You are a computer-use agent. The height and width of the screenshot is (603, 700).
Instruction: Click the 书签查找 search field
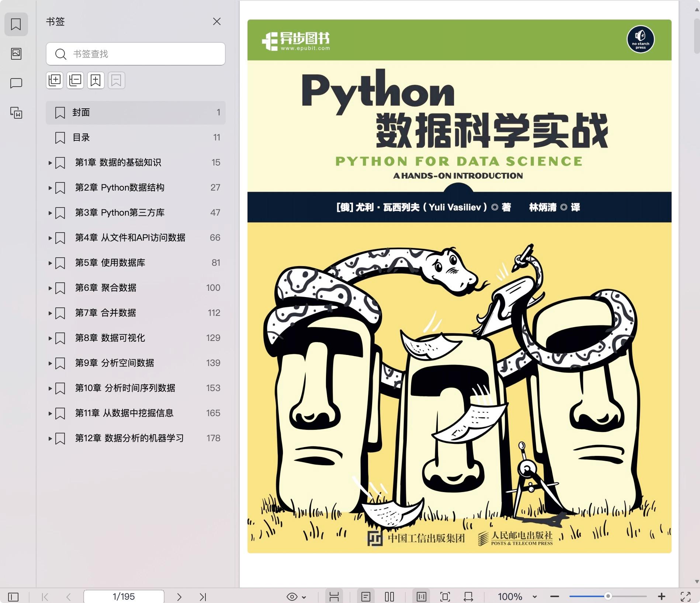pyautogui.click(x=136, y=54)
